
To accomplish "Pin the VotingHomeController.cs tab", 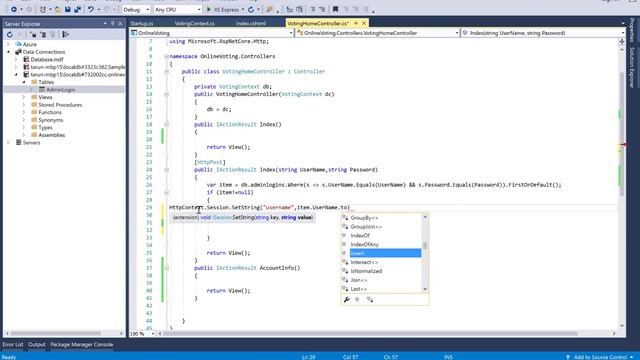I will coord(356,23).
